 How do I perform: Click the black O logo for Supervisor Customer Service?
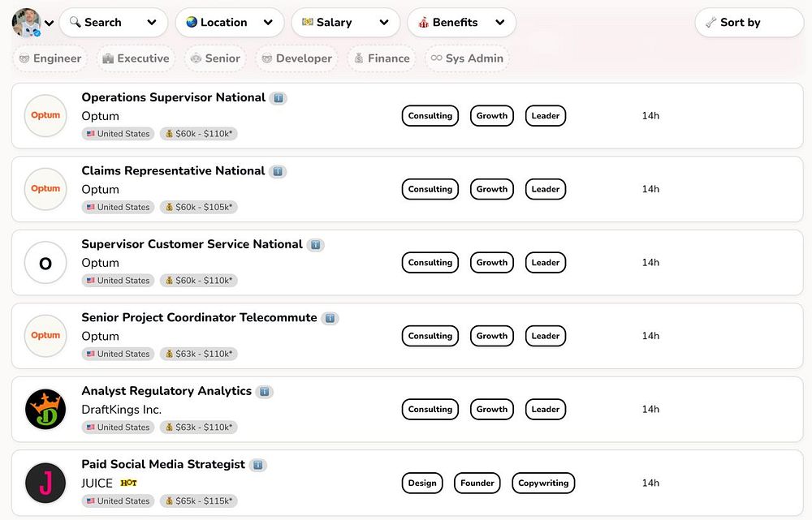tap(45, 263)
